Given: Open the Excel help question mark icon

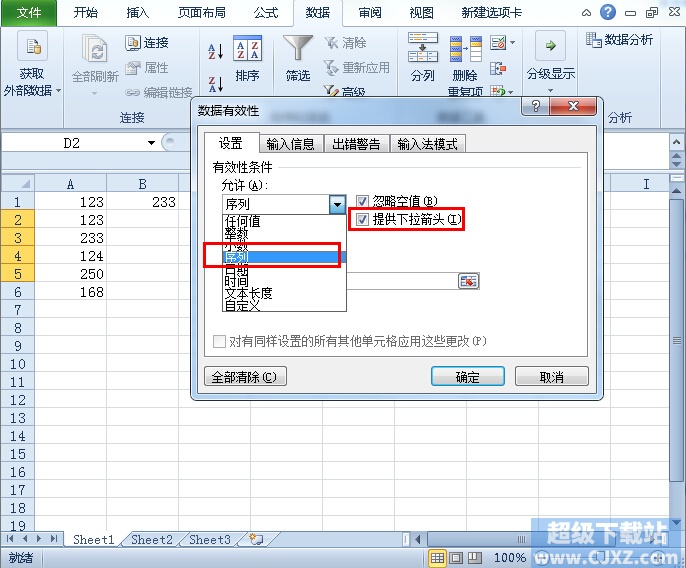Looking at the screenshot, I should click(608, 12).
